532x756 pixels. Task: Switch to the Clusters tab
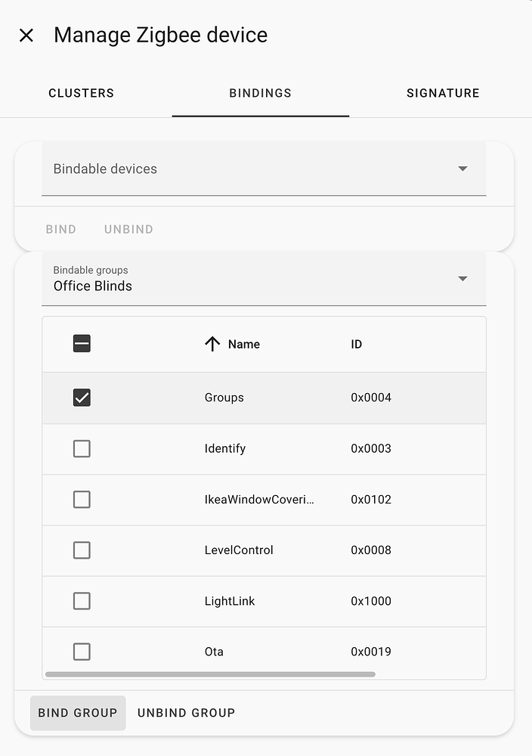(81, 93)
